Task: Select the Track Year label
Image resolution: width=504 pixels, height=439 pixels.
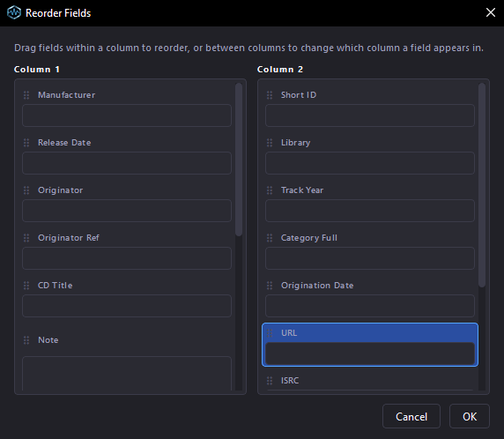Action: click(302, 190)
